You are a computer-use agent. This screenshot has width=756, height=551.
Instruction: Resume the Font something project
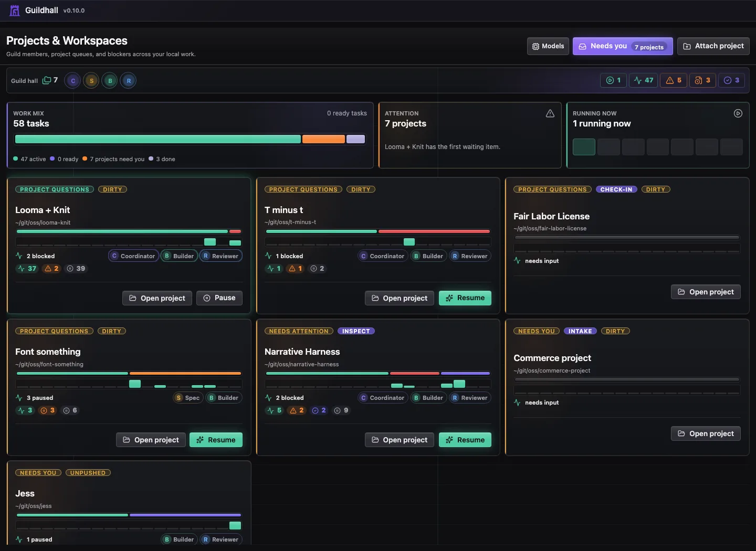click(216, 440)
